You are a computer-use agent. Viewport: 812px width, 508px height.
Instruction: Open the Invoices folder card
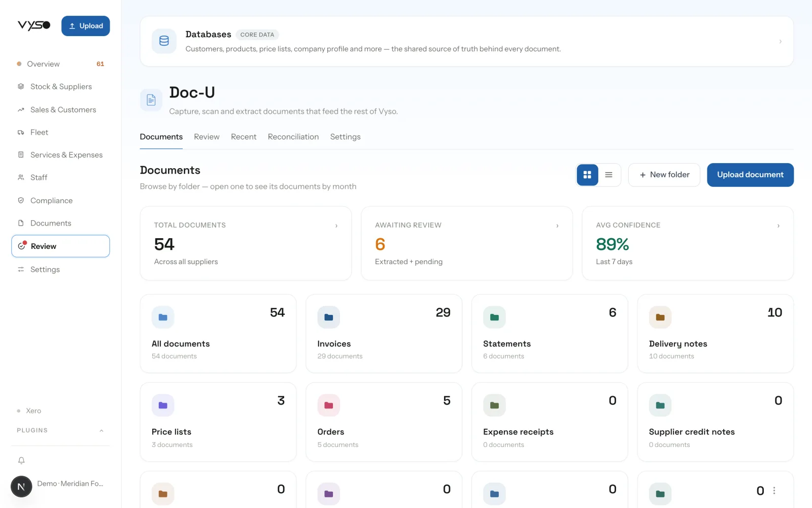click(384, 334)
